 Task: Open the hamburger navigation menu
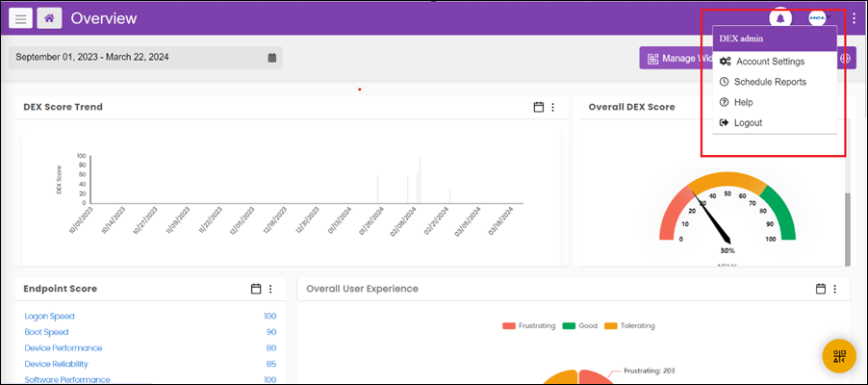point(20,18)
